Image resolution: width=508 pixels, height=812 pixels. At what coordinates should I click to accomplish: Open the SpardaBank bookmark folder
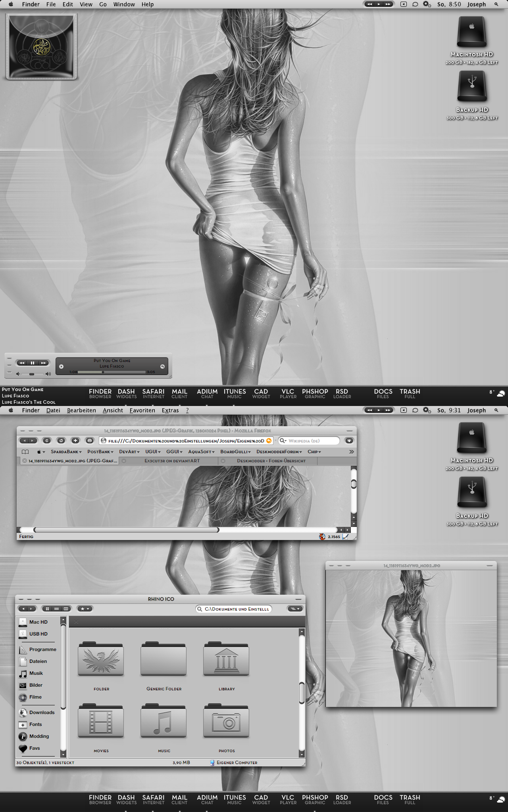[66, 452]
